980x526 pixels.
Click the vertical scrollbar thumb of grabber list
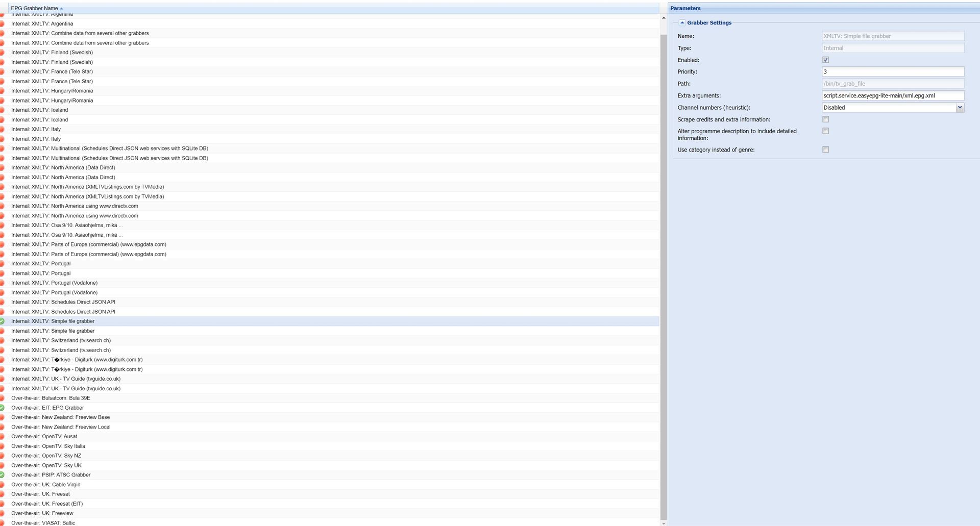click(664, 277)
